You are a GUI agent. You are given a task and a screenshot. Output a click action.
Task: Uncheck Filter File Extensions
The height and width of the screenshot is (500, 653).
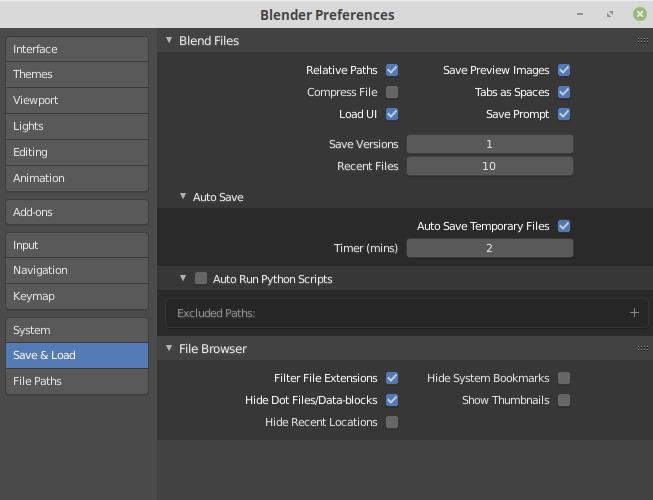(392, 378)
